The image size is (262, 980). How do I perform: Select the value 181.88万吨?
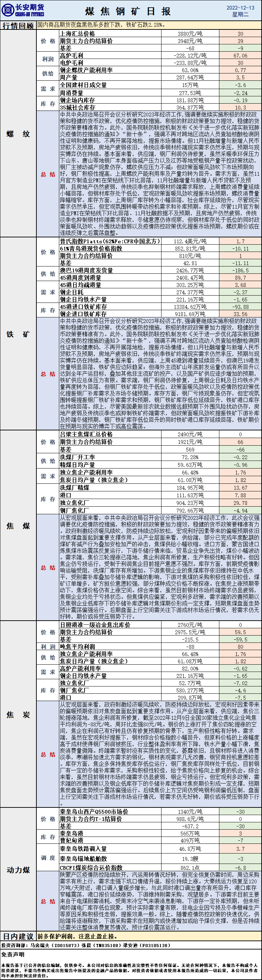click(190, 100)
